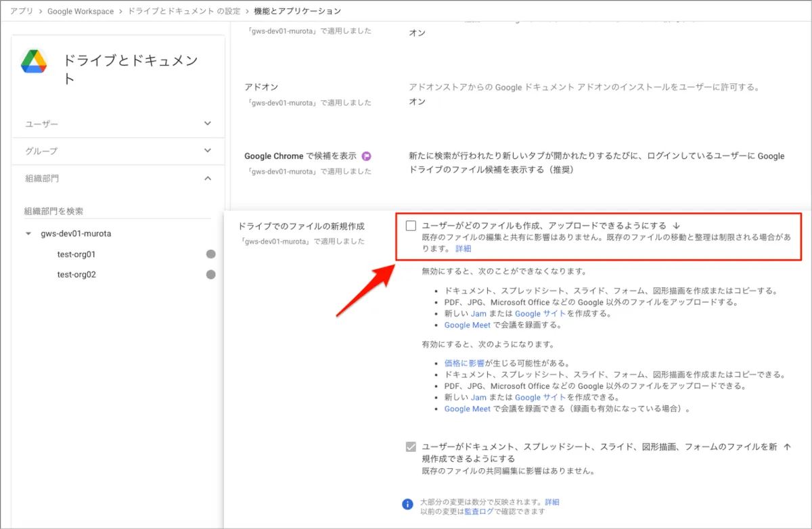Select test-org01 in the organization tree
812x529 pixels.
76,254
